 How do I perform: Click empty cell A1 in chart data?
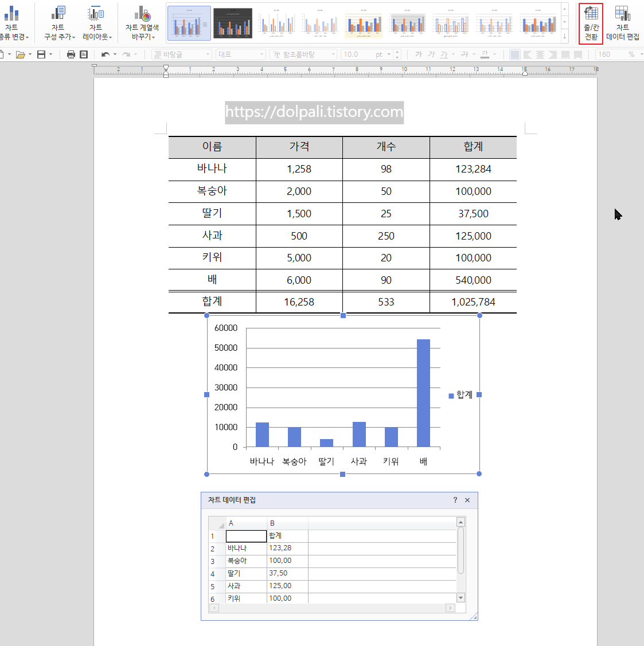pyautogui.click(x=246, y=536)
